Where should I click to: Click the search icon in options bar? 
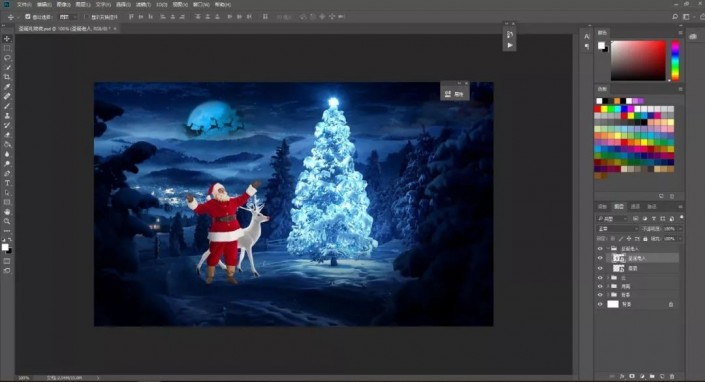(x=675, y=17)
